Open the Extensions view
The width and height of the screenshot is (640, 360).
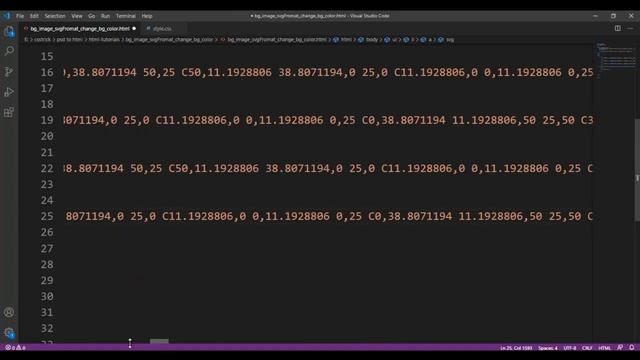pyautogui.click(x=9, y=112)
